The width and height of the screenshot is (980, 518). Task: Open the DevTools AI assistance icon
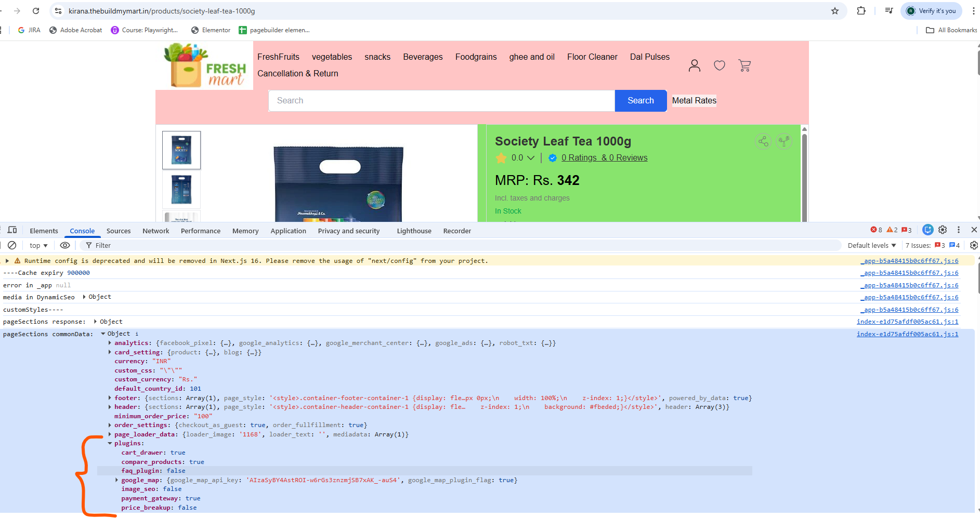[x=928, y=230]
